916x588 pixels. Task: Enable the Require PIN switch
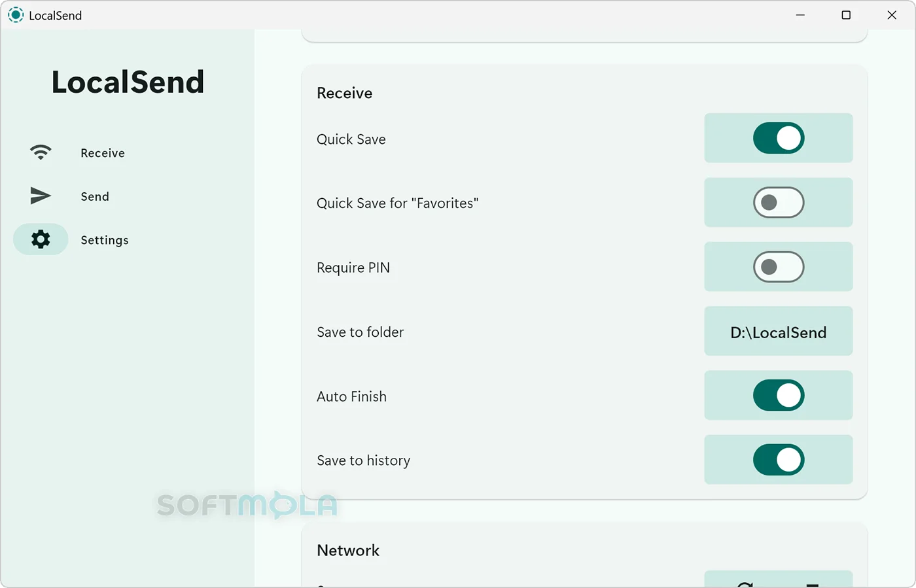tap(779, 267)
